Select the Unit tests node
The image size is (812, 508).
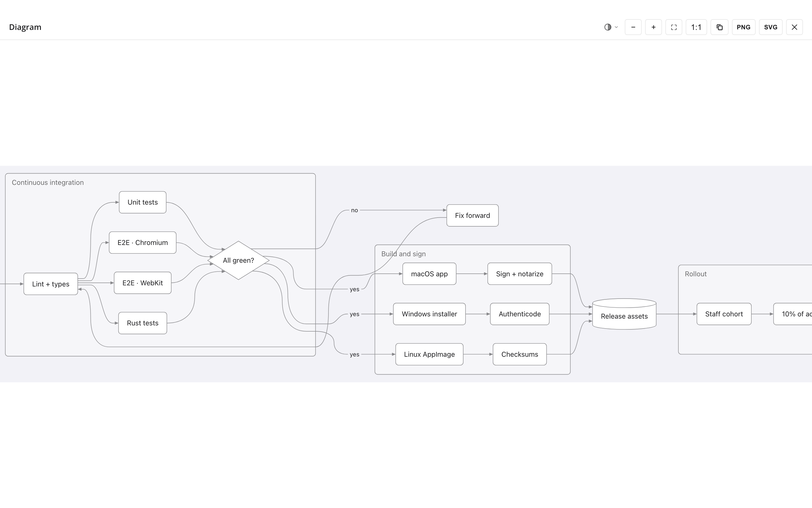pyautogui.click(x=143, y=202)
